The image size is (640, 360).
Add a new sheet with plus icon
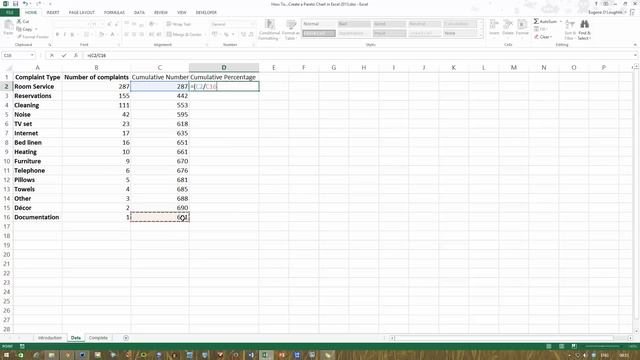pos(126,338)
